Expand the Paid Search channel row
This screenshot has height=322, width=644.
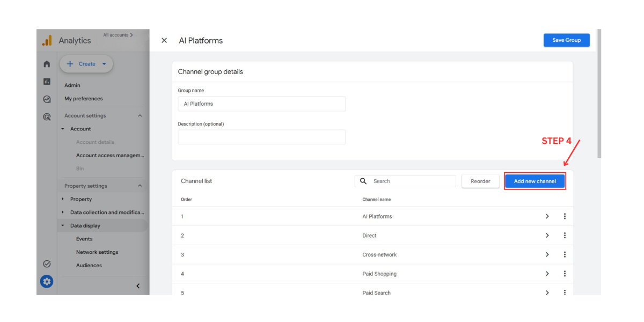click(x=547, y=292)
